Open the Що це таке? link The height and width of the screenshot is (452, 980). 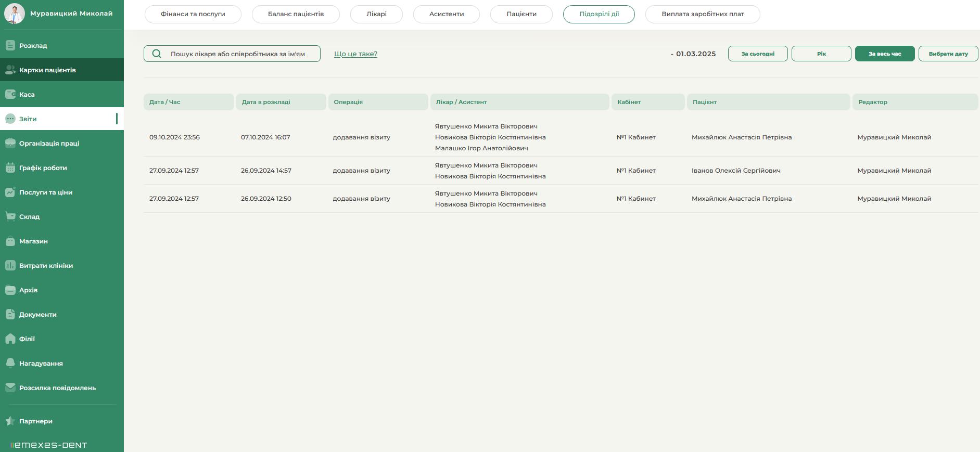click(x=355, y=54)
